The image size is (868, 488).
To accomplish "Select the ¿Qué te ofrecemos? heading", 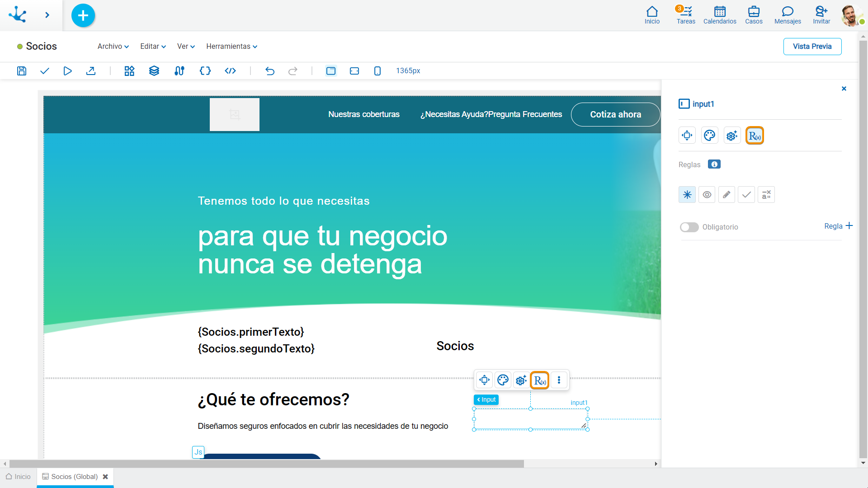I will coord(274,400).
